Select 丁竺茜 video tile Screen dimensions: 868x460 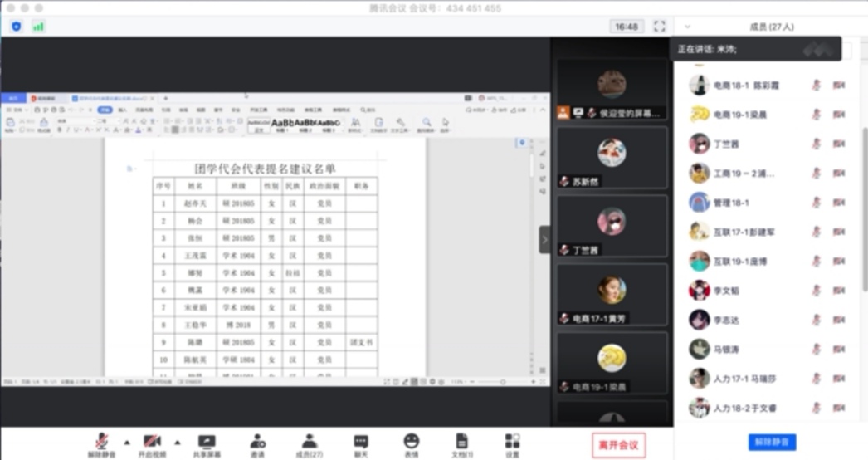[612, 226]
